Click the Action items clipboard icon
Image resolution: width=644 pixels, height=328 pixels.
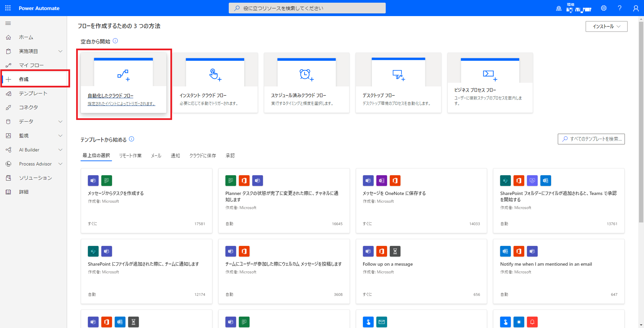pyautogui.click(x=9, y=51)
